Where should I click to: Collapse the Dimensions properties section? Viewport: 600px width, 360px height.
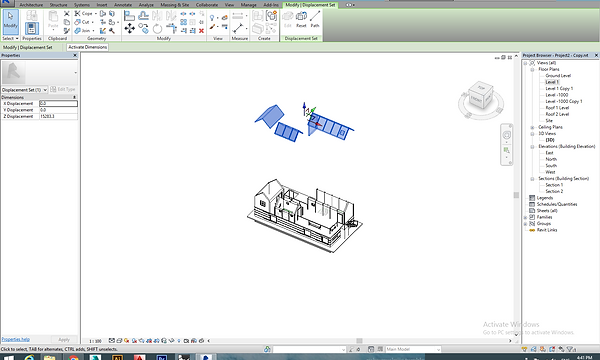pos(74,97)
